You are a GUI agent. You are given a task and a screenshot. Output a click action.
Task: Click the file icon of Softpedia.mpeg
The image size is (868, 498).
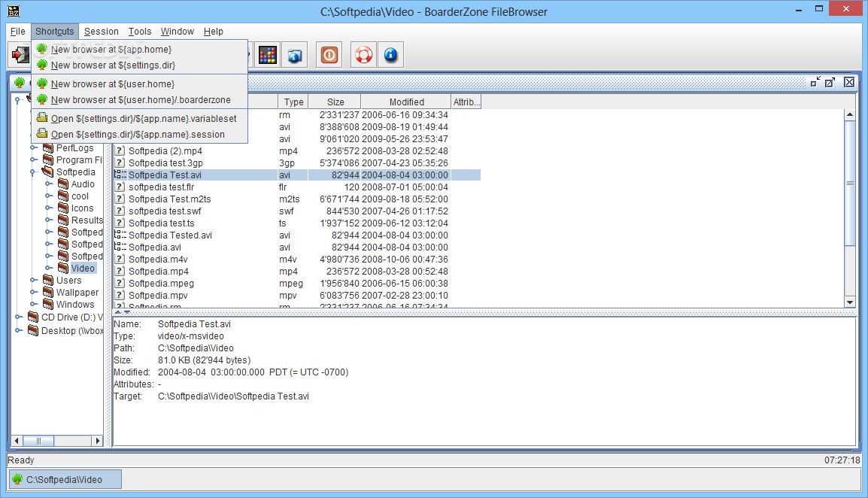point(120,283)
